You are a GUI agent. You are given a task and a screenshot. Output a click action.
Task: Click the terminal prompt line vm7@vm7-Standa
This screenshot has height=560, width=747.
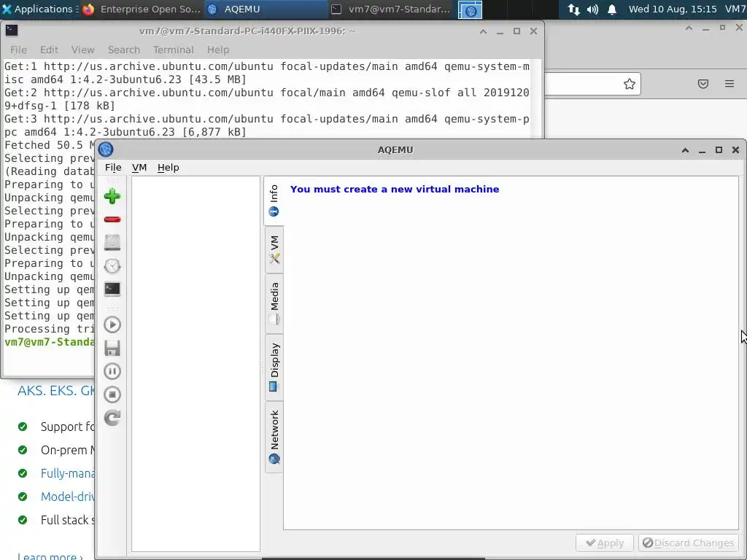[50, 342]
